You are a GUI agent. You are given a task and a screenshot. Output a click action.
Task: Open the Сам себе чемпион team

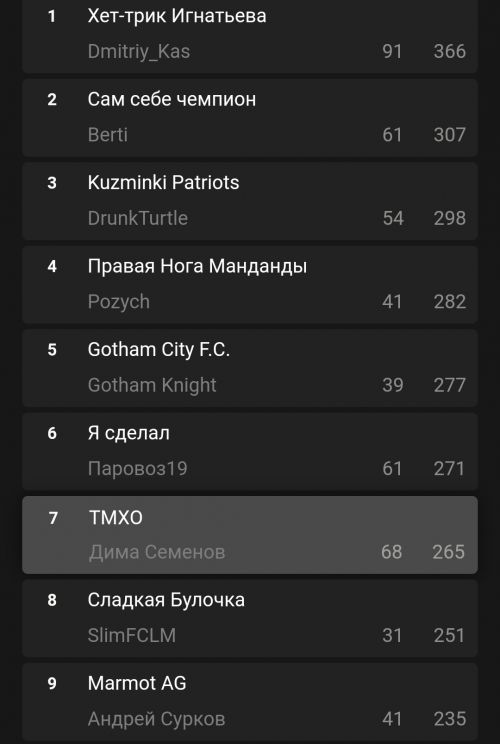point(172,99)
